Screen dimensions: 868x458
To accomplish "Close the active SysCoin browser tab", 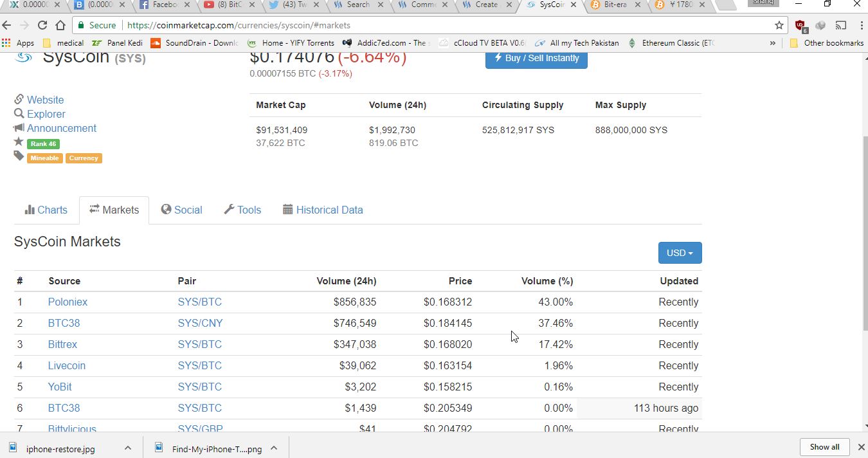I will coord(573,5).
